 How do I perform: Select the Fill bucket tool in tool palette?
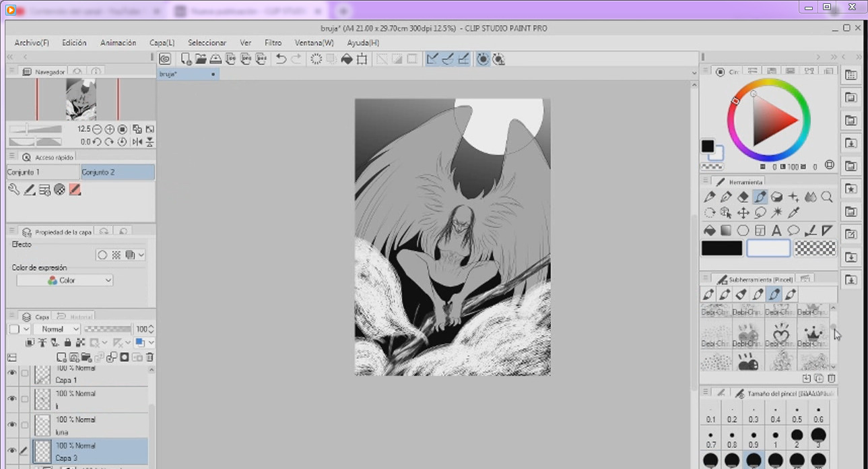pyautogui.click(x=709, y=230)
